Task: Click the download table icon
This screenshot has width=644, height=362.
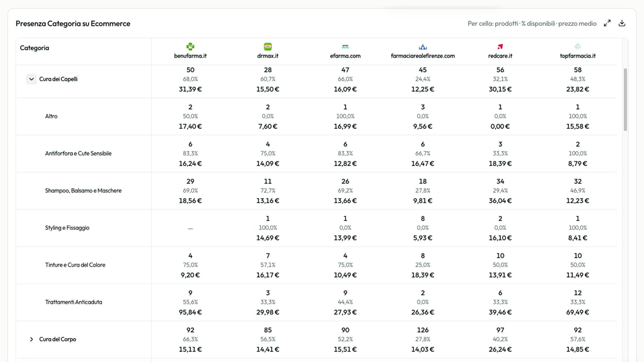Action: (x=622, y=23)
